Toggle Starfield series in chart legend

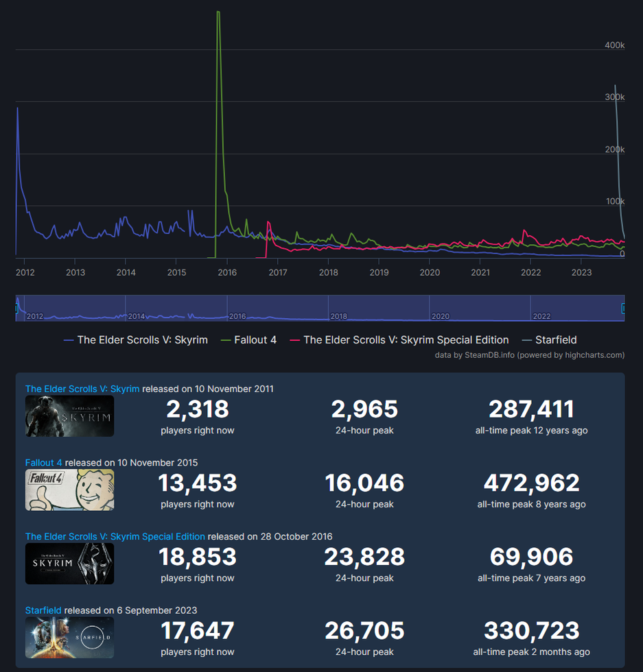point(549,340)
